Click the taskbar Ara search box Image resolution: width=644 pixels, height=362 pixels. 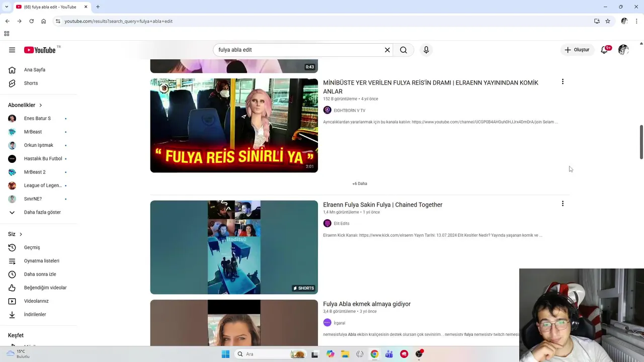(270, 354)
